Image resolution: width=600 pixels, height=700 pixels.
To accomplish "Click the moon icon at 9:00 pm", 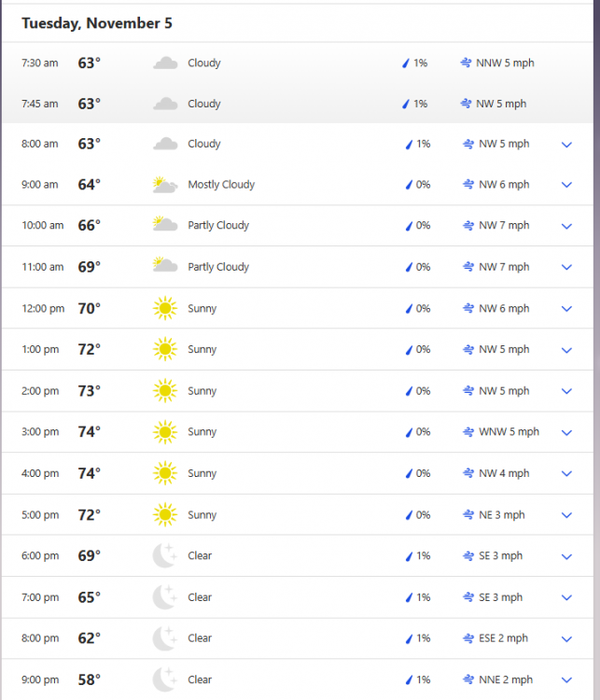I will coord(165,679).
